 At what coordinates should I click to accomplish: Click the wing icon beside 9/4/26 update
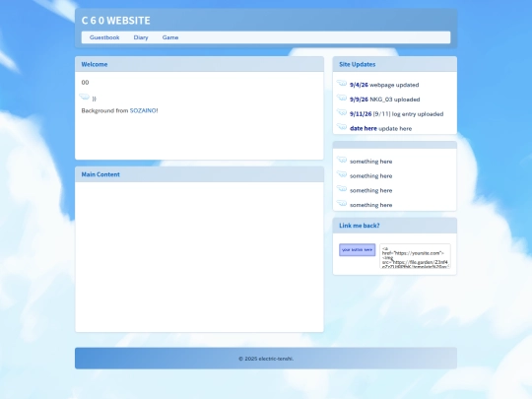(342, 83)
